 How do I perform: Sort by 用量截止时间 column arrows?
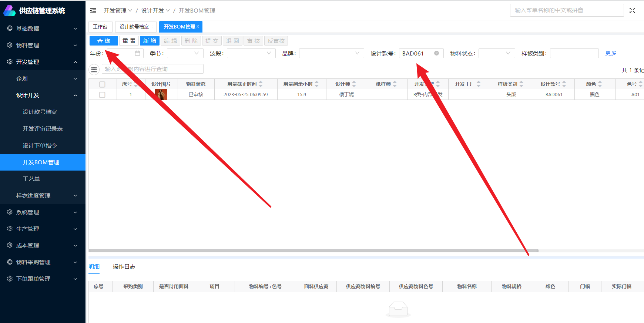261,84
